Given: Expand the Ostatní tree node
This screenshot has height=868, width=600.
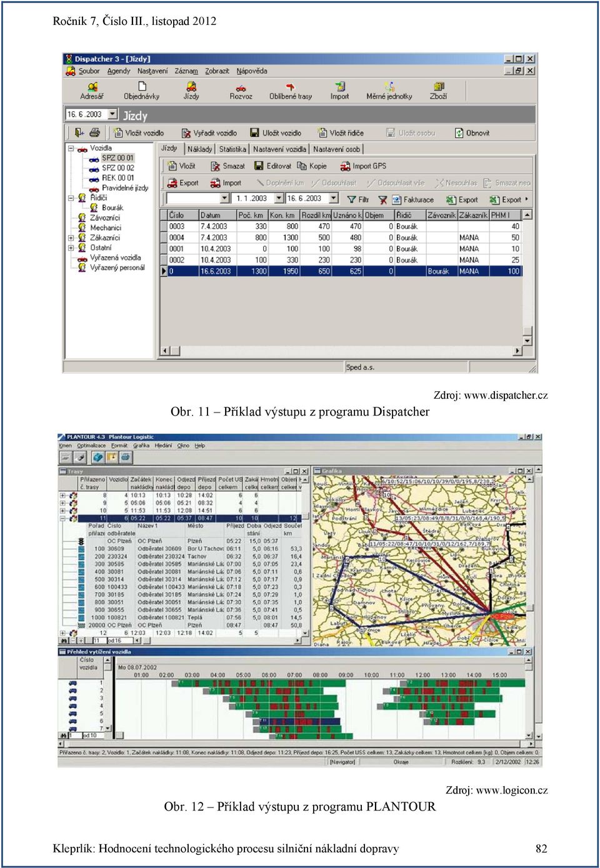Looking at the screenshot, I should coord(71,248).
